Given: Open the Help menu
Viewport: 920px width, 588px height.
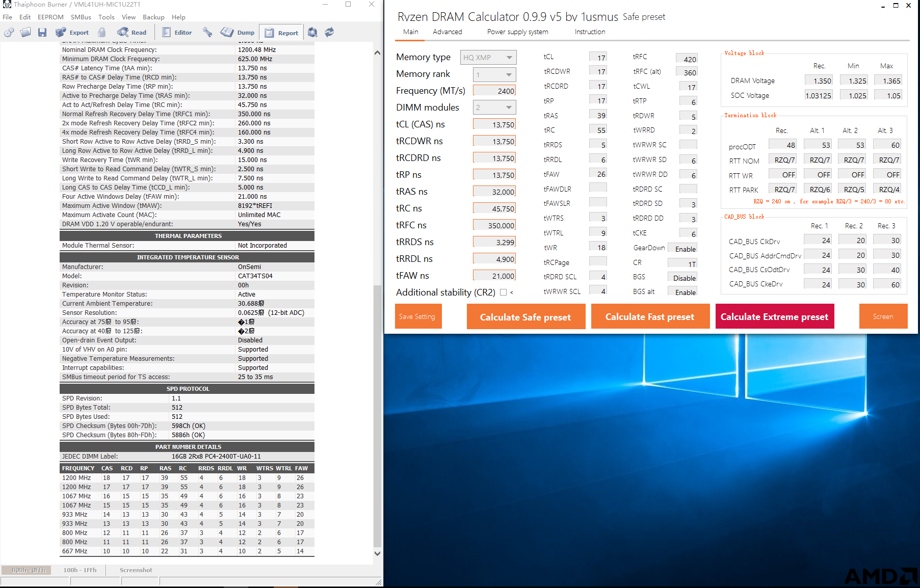Looking at the screenshot, I should click(x=178, y=17).
